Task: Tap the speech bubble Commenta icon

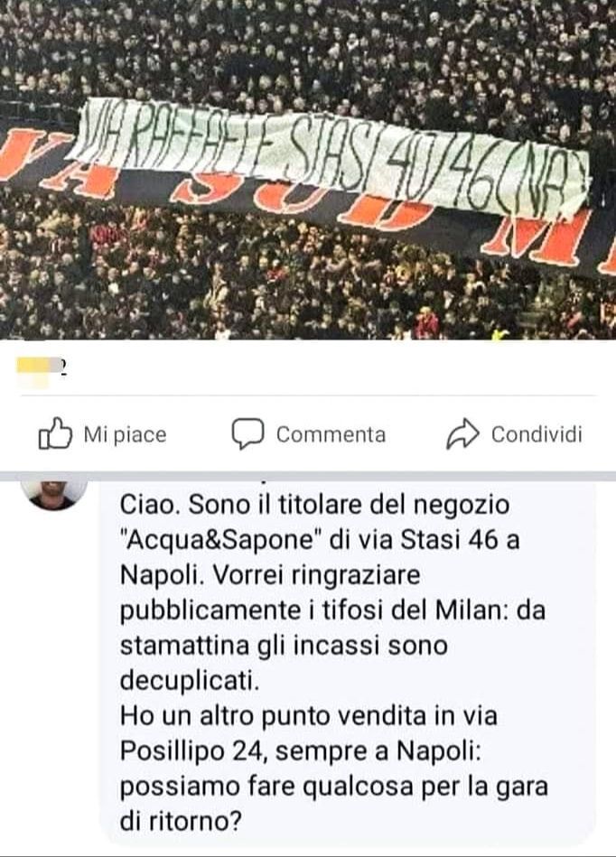Action: click(x=247, y=434)
